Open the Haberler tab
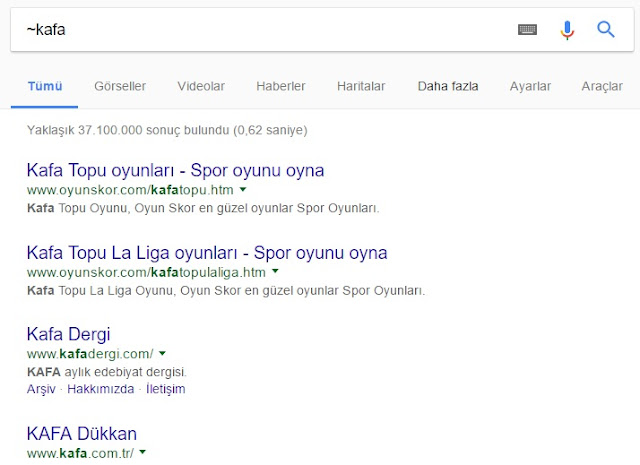The width and height of the screenshot is (640, 465). (x=281, y=86)
